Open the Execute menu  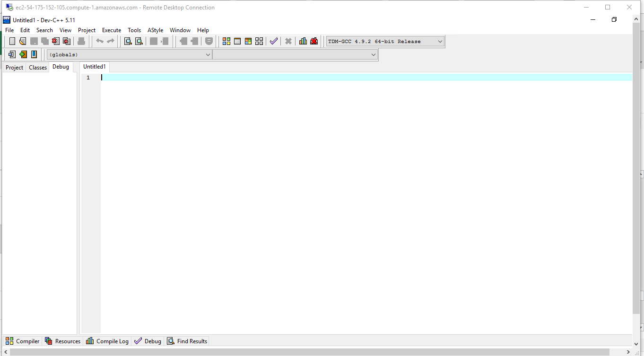pos(112,30)
